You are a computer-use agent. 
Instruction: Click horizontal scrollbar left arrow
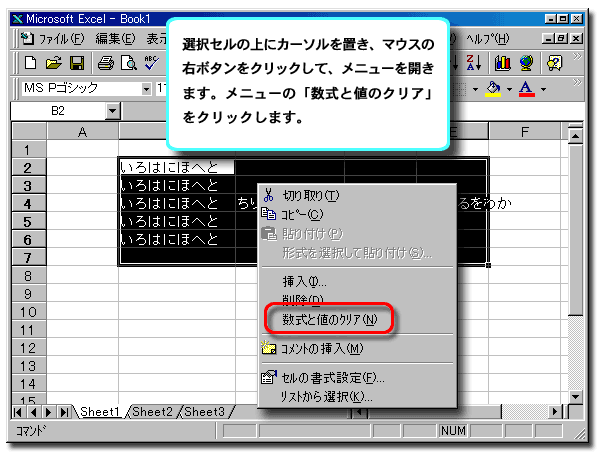coord(359,412)
